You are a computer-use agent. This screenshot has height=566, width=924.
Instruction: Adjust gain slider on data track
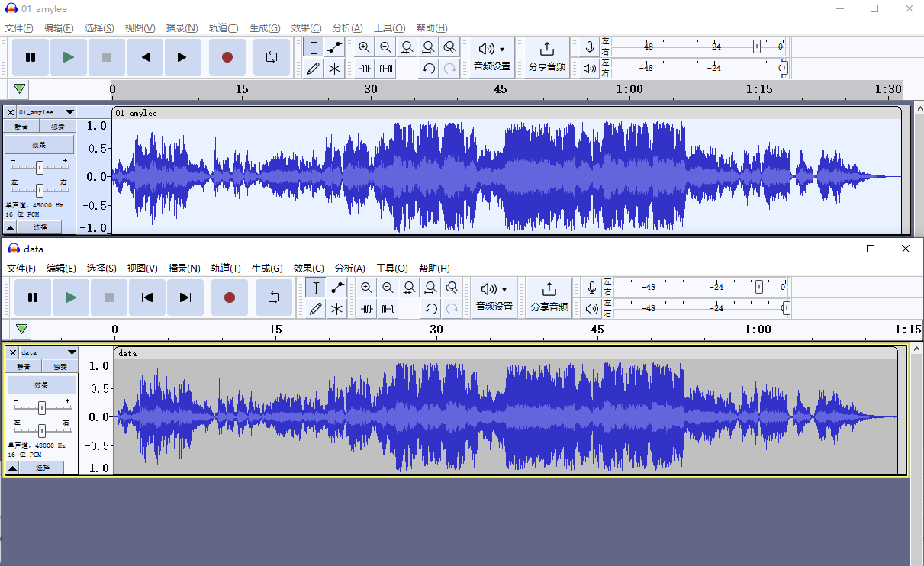click(x=42, y=407)
